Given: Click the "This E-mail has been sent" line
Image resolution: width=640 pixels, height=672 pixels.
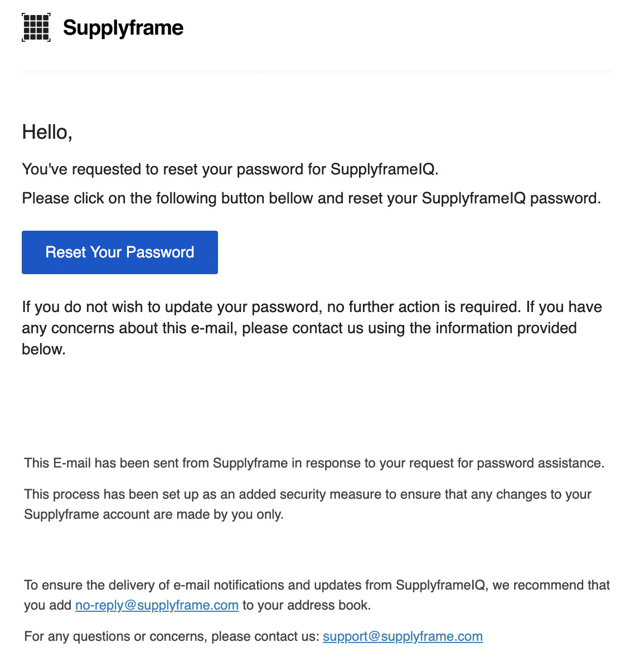Looking at the screenshot, I should [167, 463].
